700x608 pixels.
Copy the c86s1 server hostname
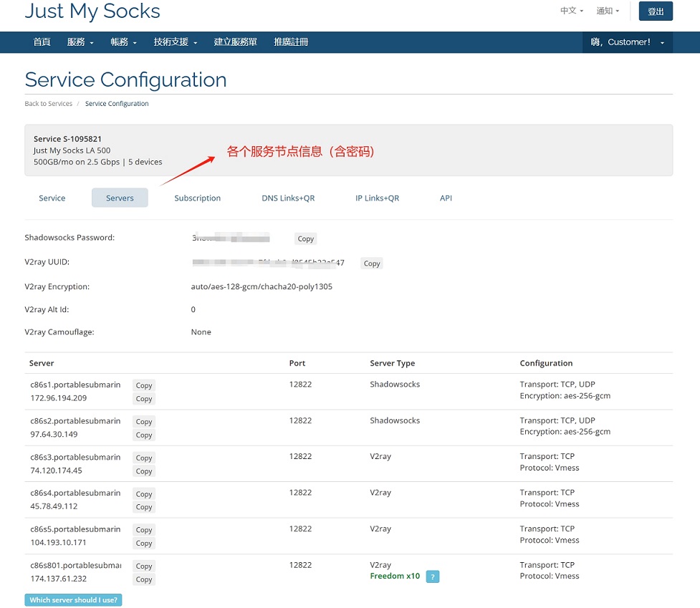point(144,385)
